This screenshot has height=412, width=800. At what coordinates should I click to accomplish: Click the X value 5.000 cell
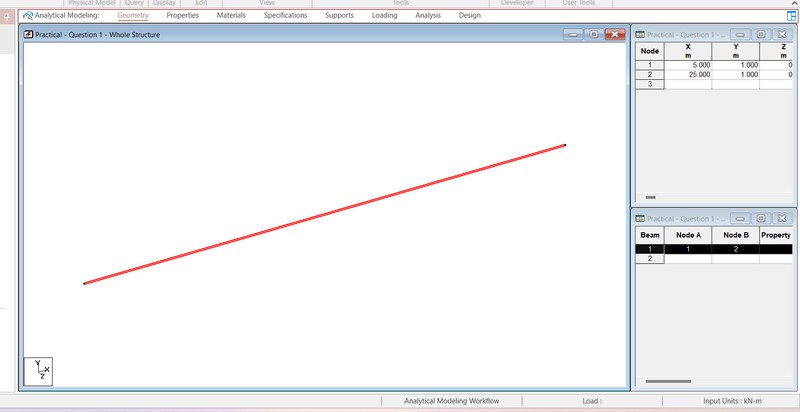point(688,65)
